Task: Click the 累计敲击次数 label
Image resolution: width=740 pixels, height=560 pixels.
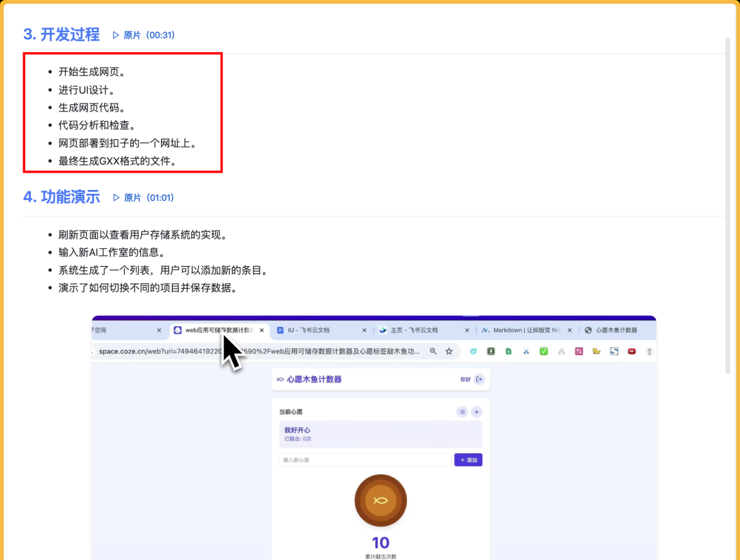Action: 380,557
